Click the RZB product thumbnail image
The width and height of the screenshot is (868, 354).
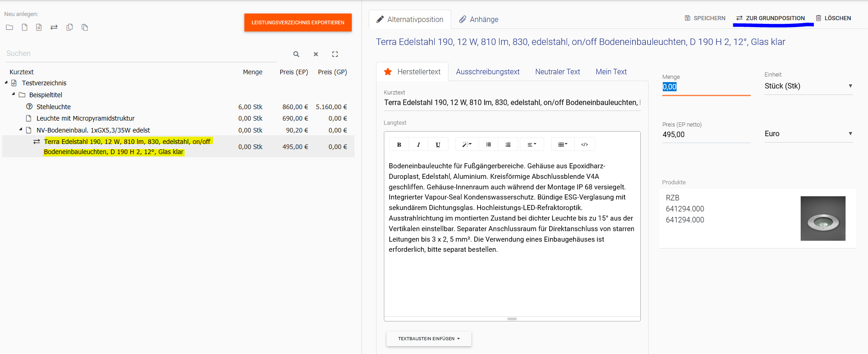click(x=823, y=219)
